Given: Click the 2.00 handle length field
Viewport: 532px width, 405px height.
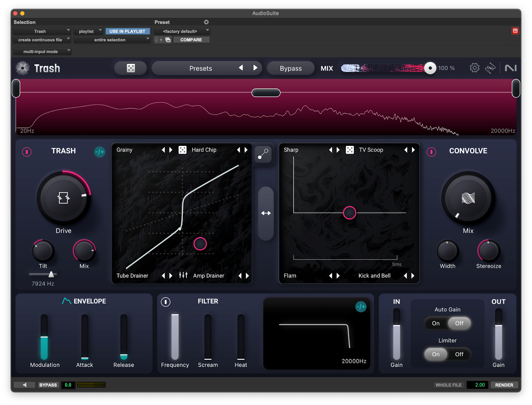Looking at the screenshot, I should 478,385.
